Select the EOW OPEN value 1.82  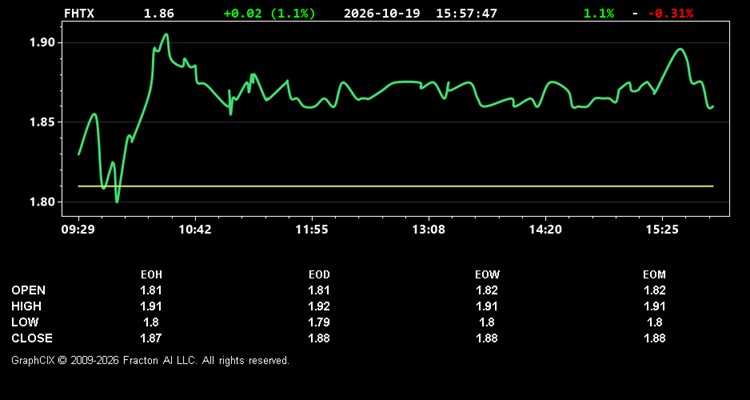(487, 290)
